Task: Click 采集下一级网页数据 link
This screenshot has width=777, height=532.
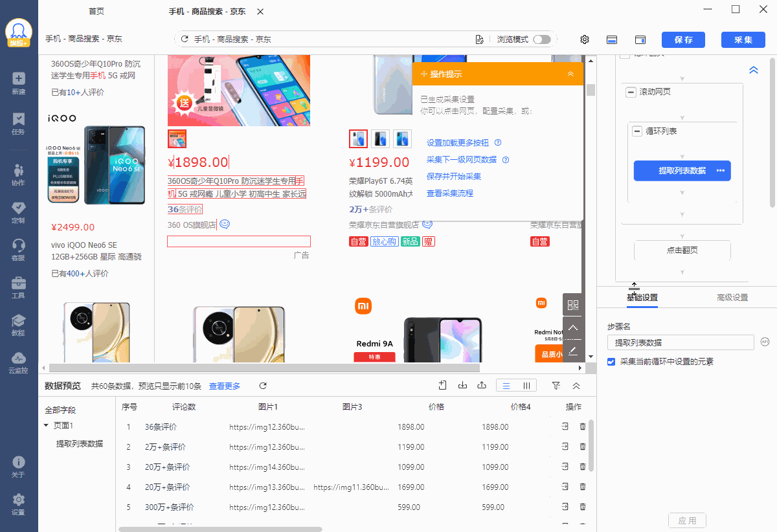Action: [462, 160]
